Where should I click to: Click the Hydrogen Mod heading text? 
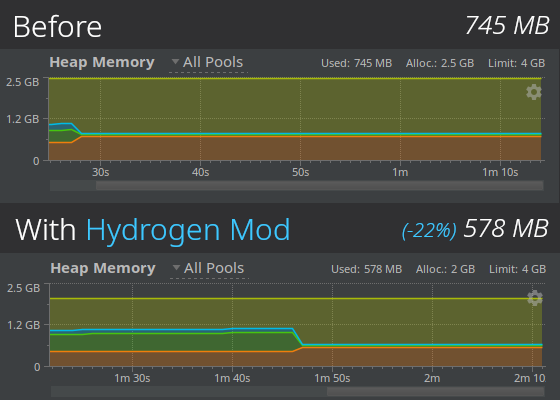(x=188, y=231)
